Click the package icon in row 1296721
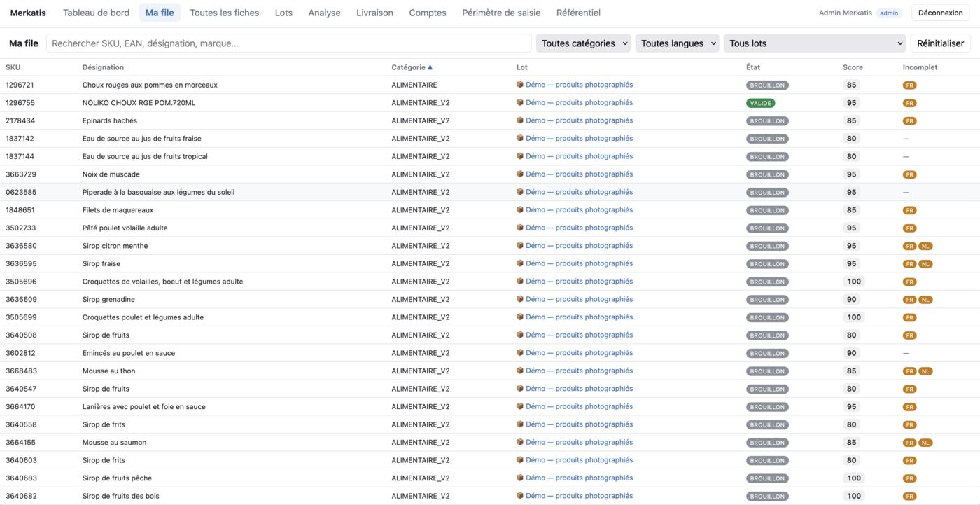The image size is (980, 505). pos(520,85)
